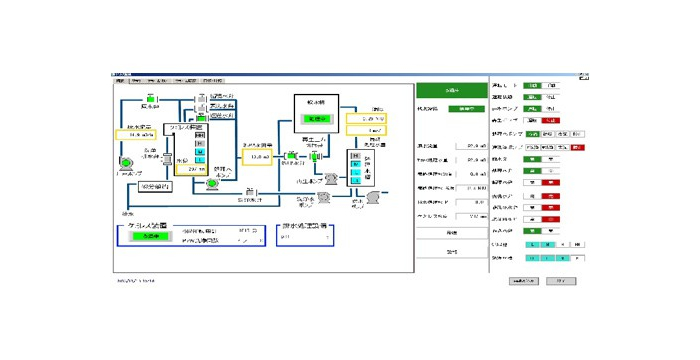700x360 pixels.
Task: Open the fifth tab above the process diagram
Action: click(213, 81)
